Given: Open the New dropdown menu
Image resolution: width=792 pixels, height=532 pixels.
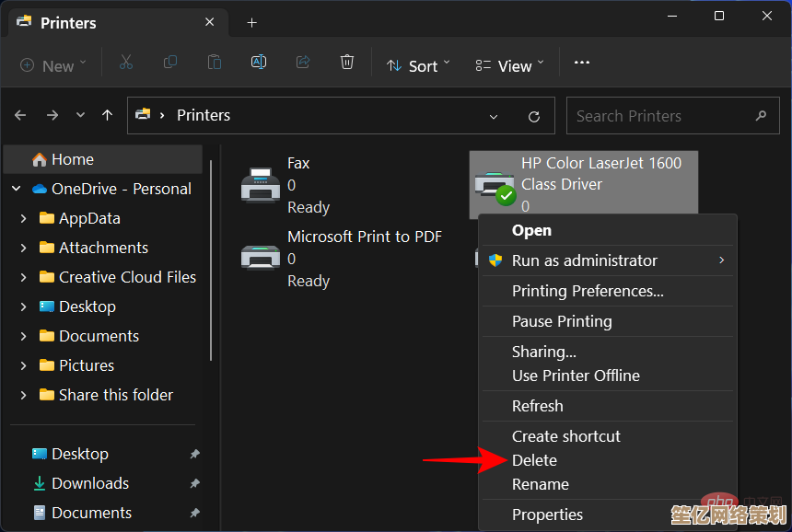Looking at the screenshot, I should pos(53,65).
